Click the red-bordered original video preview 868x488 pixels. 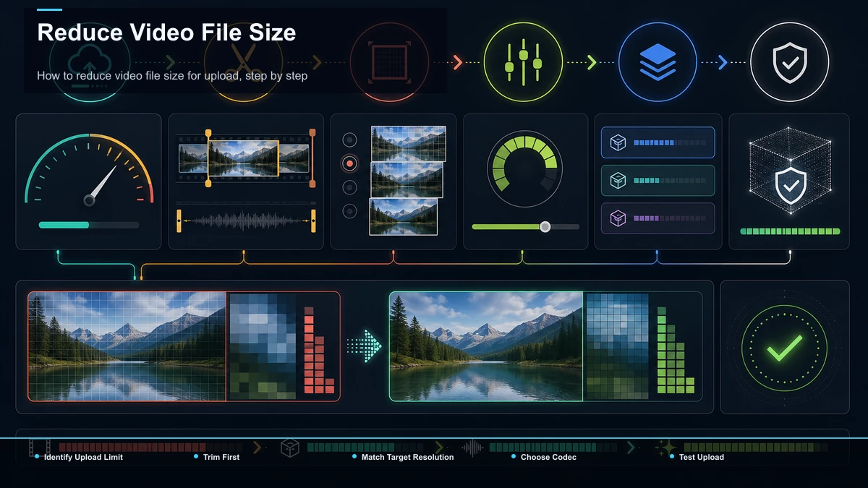[127, 346]
